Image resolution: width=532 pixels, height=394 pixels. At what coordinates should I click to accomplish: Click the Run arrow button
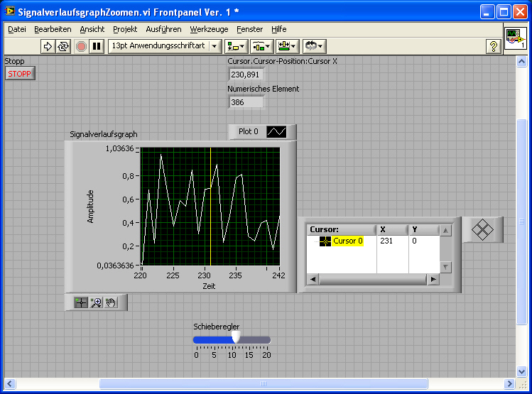[x=48, y=46]
